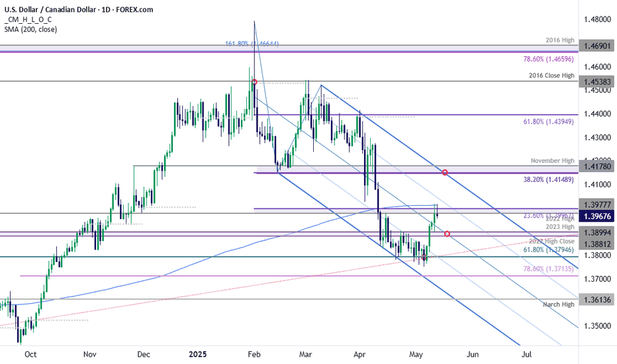Click the _CM_H_L_O_C indicator label
Screen dimensions: 617x364
(x=28, y=19)
